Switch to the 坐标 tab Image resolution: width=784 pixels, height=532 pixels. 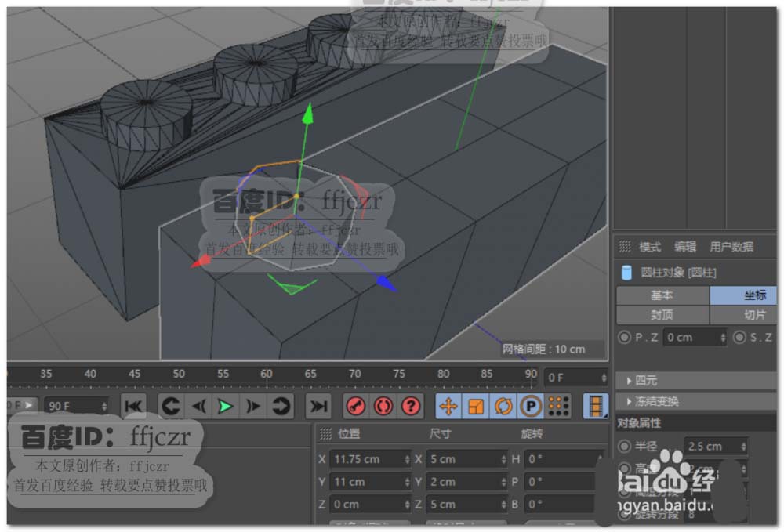click(x=743, y=295)
